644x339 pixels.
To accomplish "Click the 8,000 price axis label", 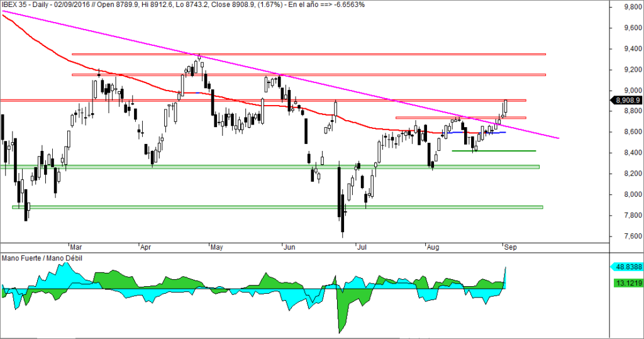I will [633, 195].
